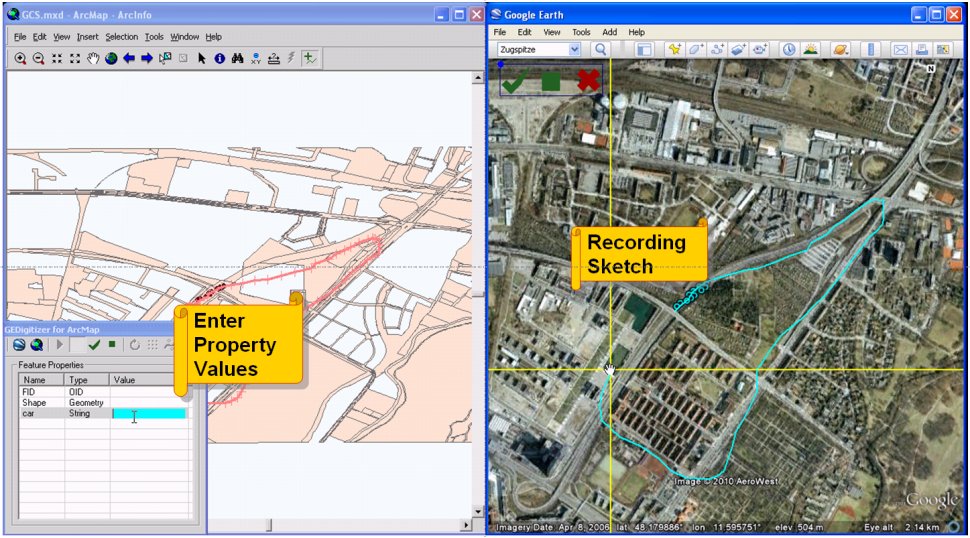Click the View in Google Maps icon
970x538 pixels.
pos(943,49)
